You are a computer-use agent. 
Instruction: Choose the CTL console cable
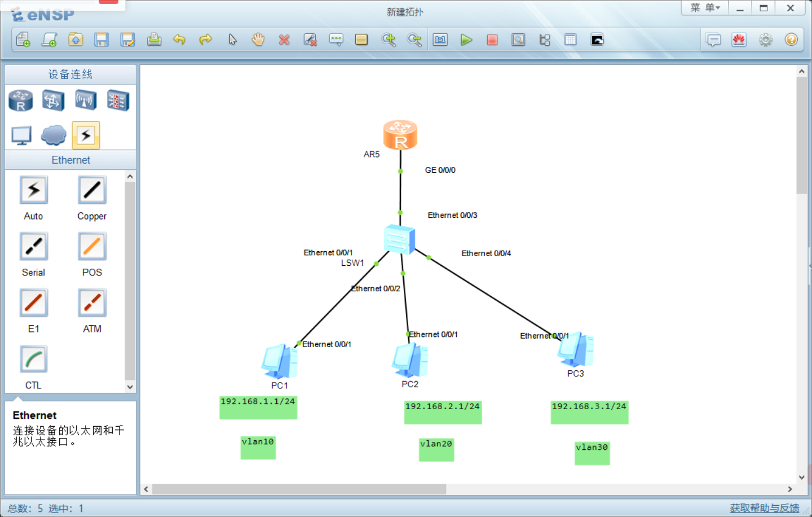34,360
